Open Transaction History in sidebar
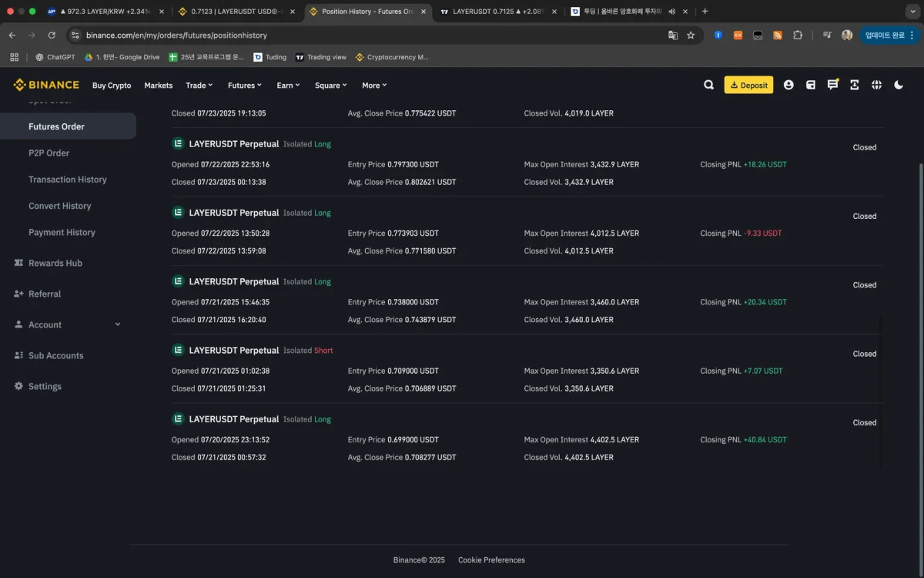Image resolution: width=924 pixels, height=578 pixels. pyautogui.click(x=68, y=180)
